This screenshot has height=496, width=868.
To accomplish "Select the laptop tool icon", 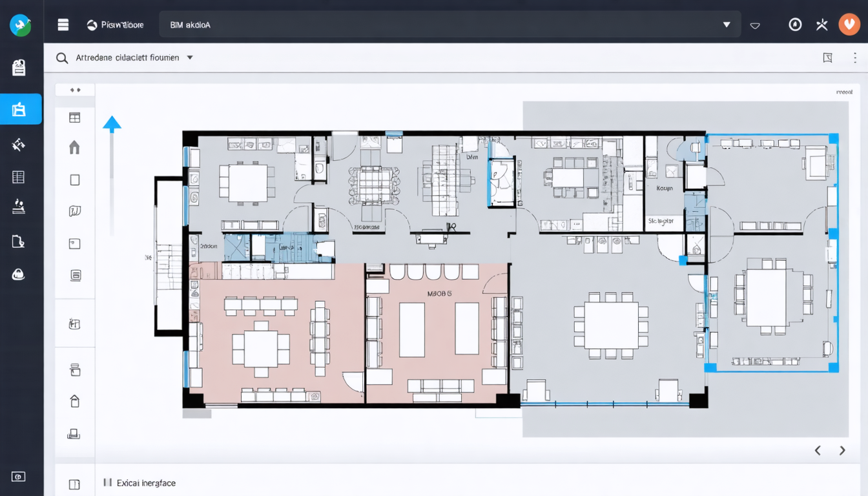I will point(74,434).
